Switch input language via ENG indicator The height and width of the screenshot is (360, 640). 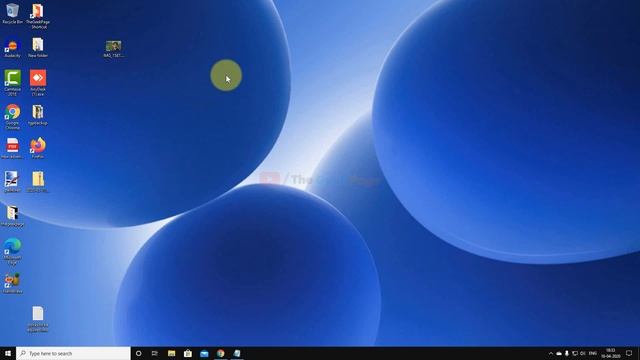(593, 353)
